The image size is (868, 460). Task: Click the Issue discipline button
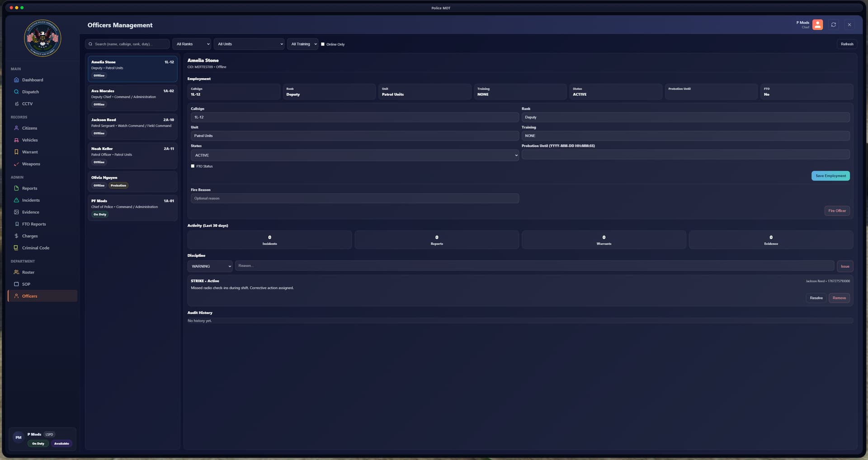(x=845, y=266)
